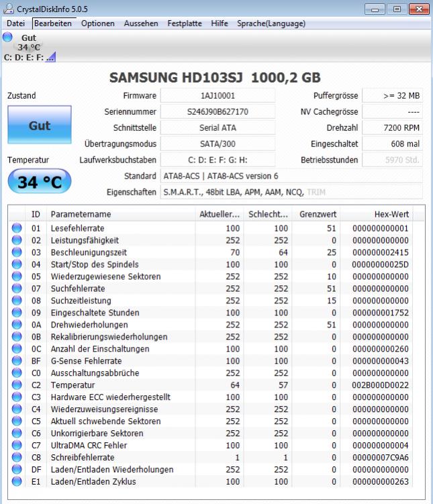
Task: Click the Parametername column header
Action: tap(121, 214)
